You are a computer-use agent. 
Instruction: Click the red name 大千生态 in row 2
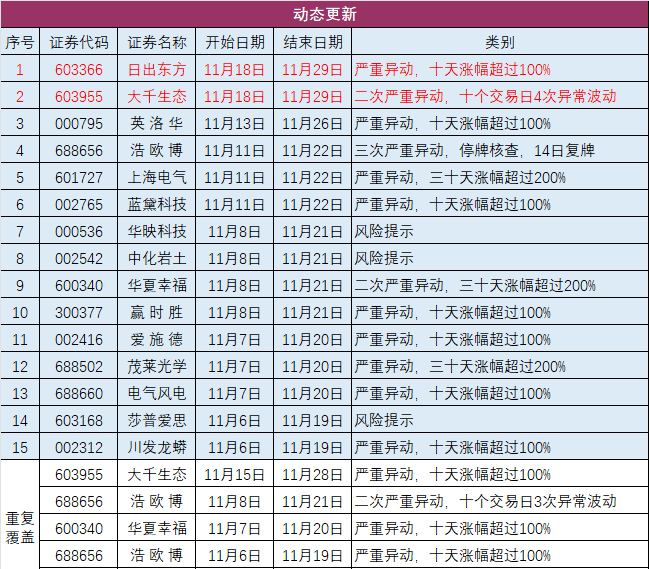(x=156, y=96)
